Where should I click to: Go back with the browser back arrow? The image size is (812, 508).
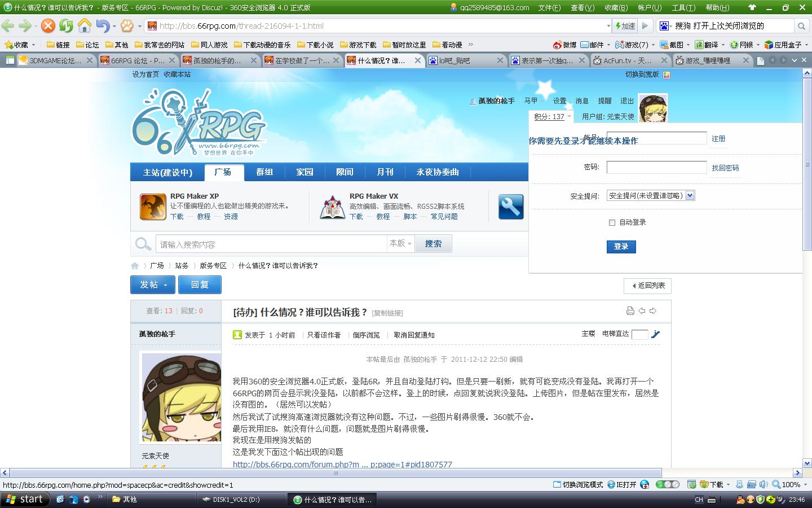click(x=8, y=26)
